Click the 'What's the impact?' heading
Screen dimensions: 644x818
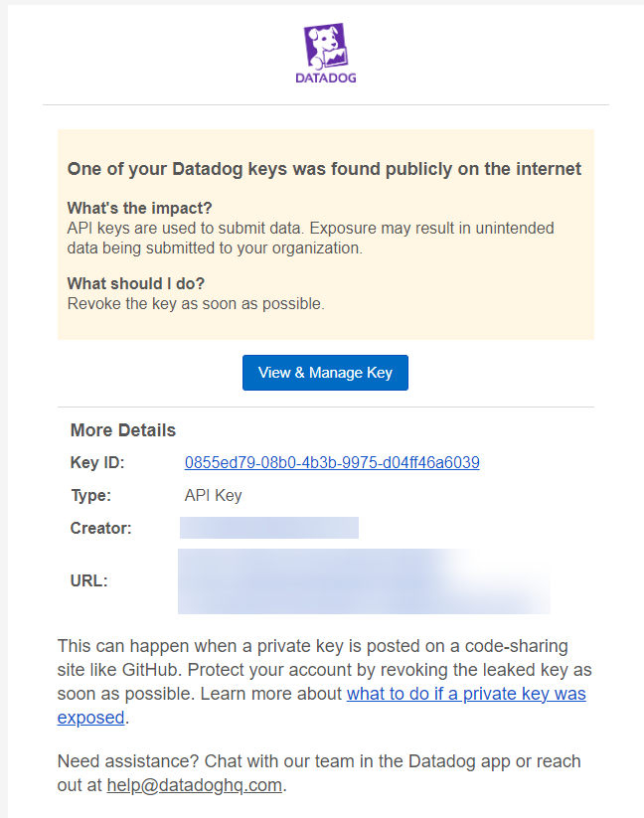tap(140, 208)
